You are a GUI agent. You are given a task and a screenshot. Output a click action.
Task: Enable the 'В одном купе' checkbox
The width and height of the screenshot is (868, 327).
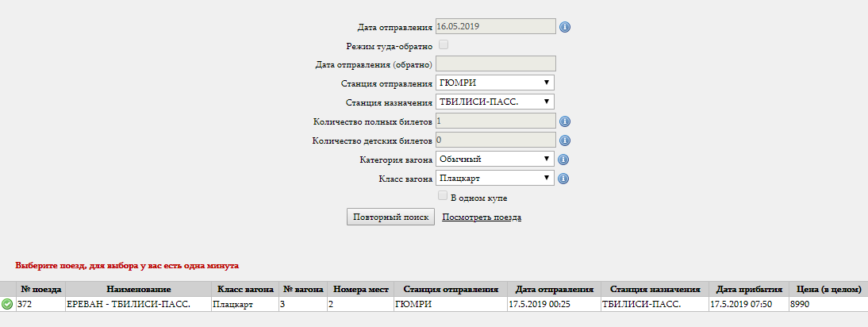[444, 196]
